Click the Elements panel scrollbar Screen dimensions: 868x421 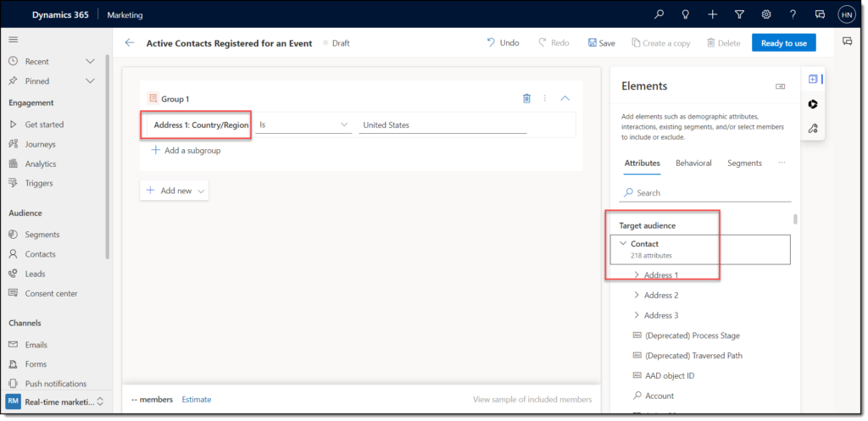(x=795, y=219)
